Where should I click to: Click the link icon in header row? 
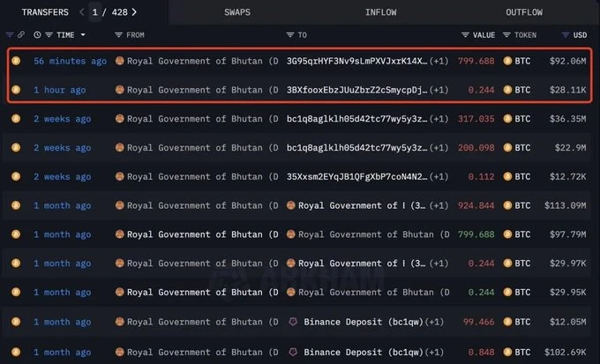(x=21, y=35)
